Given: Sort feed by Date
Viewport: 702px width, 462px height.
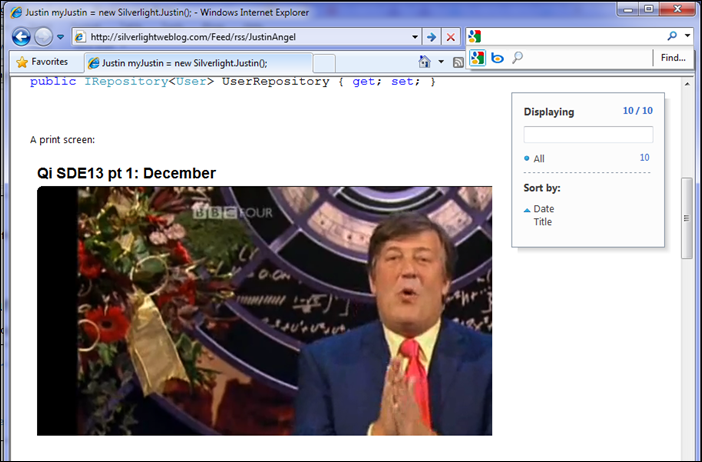Looking at the screenshot, I should pos(544,209).
